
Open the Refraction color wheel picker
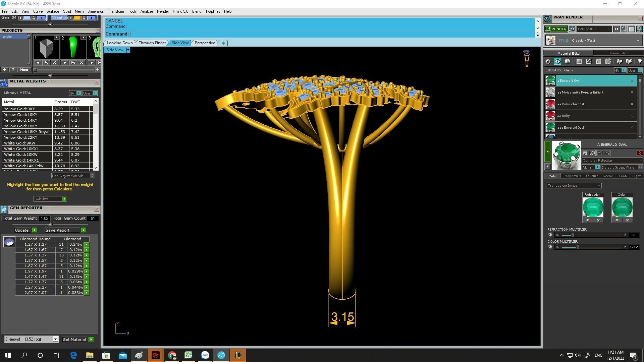(x=588, y=220)
